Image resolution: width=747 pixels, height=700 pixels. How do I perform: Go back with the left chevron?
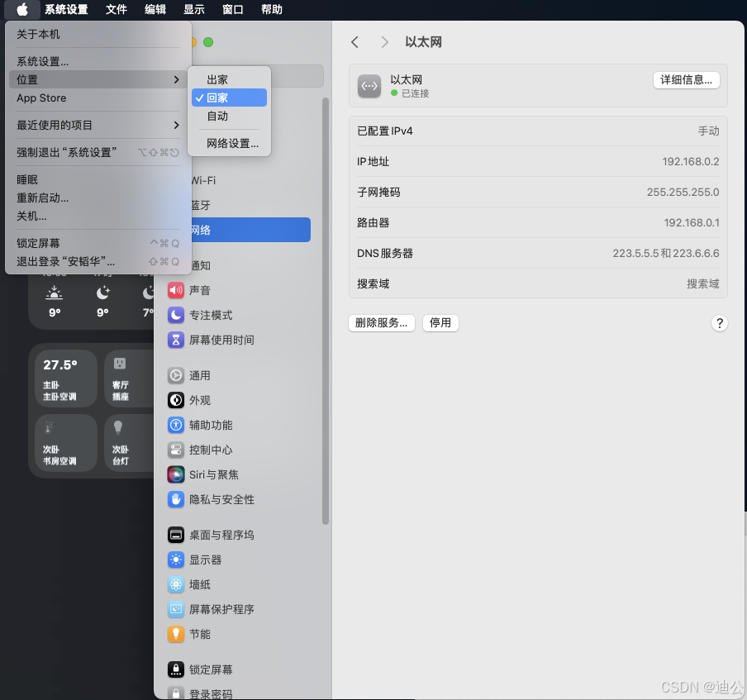(355, 42)
